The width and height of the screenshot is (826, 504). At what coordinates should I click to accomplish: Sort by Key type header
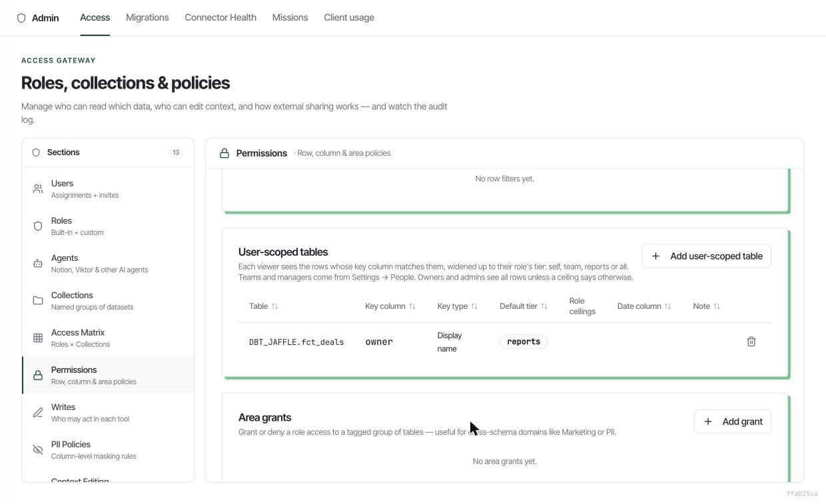click(458, 306)
